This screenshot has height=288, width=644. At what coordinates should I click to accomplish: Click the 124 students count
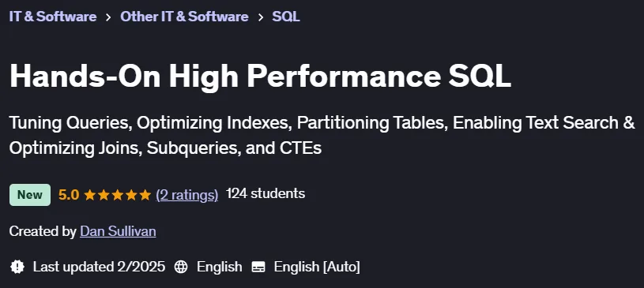tap(266, 193)
